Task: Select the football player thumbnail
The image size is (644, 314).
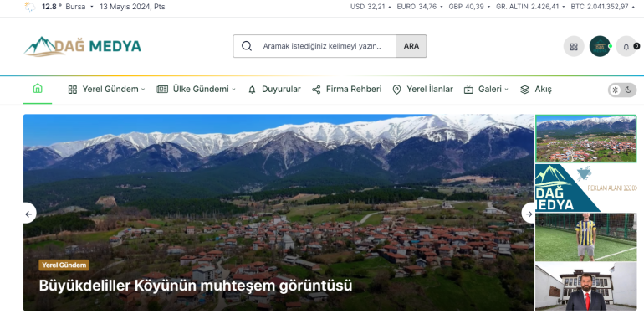Action: coord(585,237)
